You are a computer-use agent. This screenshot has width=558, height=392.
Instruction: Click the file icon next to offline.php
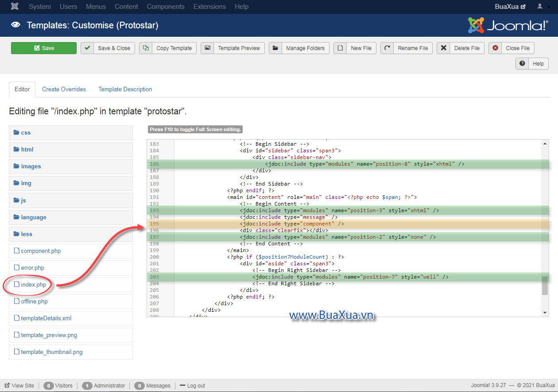[17, 301]
